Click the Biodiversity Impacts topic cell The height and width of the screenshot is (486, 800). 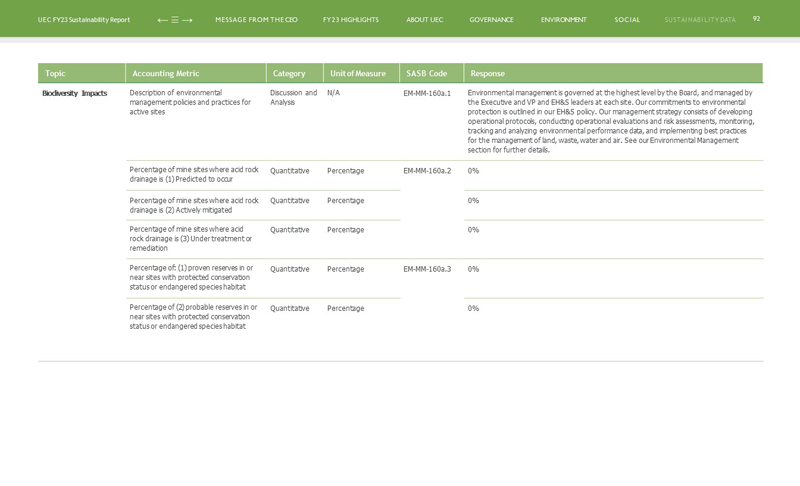[x=74, y=93]
